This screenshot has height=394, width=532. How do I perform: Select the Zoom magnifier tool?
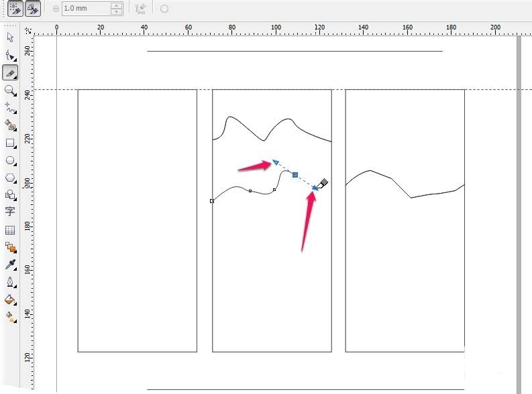point(10,90)
